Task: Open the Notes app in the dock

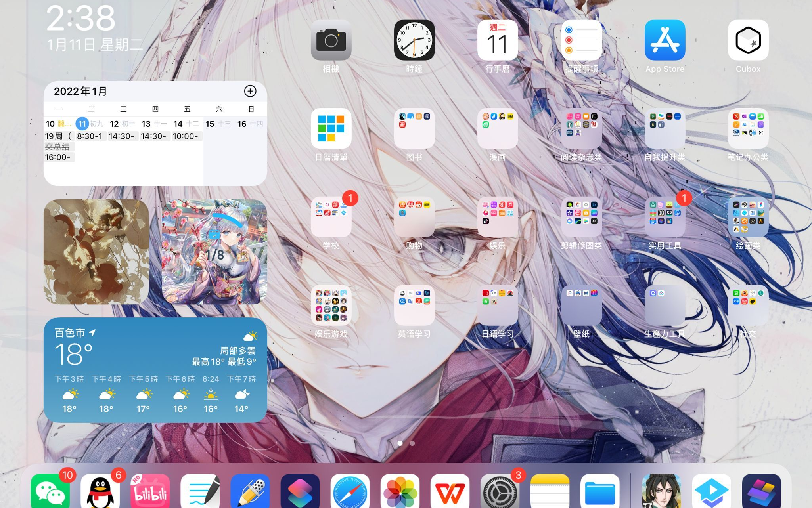Action: 550,491
